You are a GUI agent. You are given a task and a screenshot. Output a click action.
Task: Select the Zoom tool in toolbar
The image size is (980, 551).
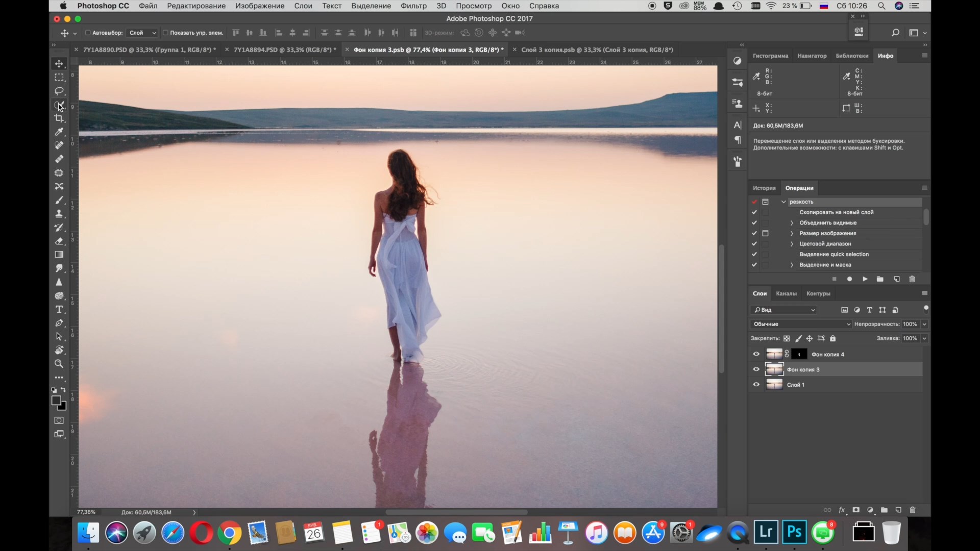[x=59, y=364]
